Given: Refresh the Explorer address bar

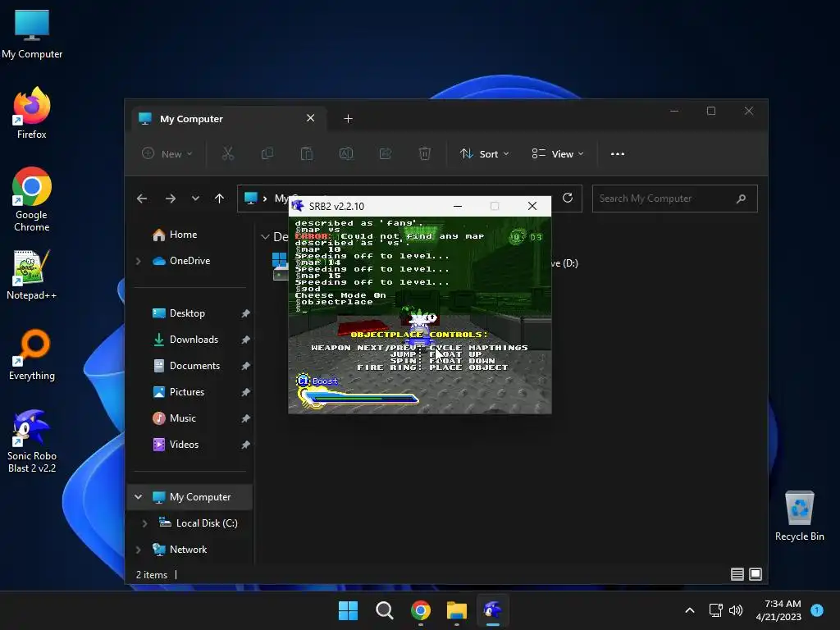Looking at the screenshot, I should point(568,199).
